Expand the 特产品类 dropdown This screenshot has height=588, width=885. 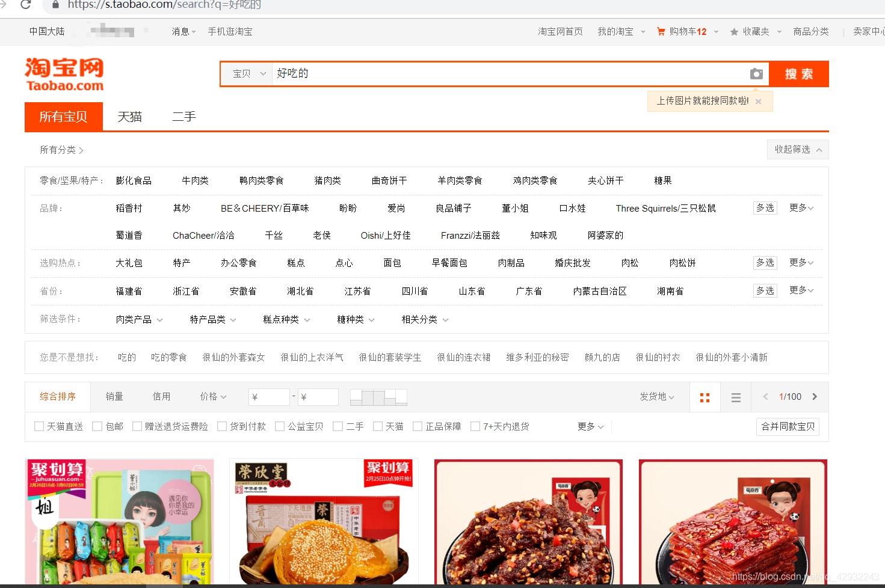pos(213,319)
